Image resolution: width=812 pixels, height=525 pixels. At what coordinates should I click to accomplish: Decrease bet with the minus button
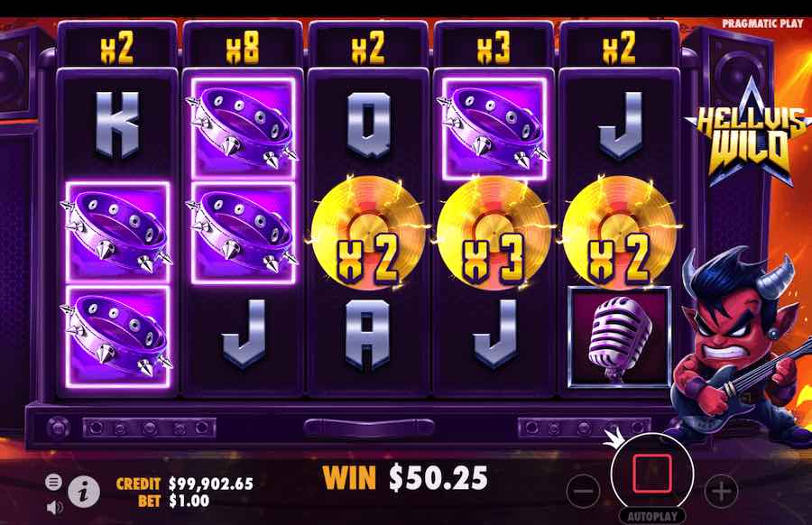pos(584,491)
